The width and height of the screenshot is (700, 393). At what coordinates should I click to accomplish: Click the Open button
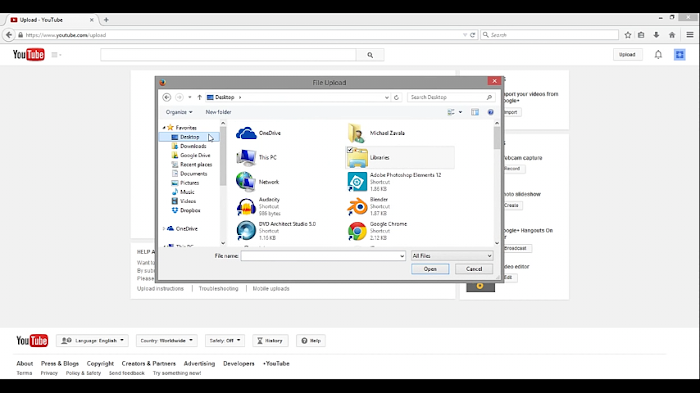(x=430, y=269)
